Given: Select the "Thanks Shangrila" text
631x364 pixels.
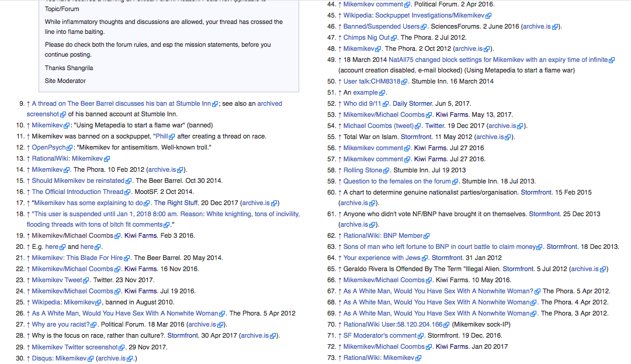Looking at the screenshot, I should (x=69, y=68).
